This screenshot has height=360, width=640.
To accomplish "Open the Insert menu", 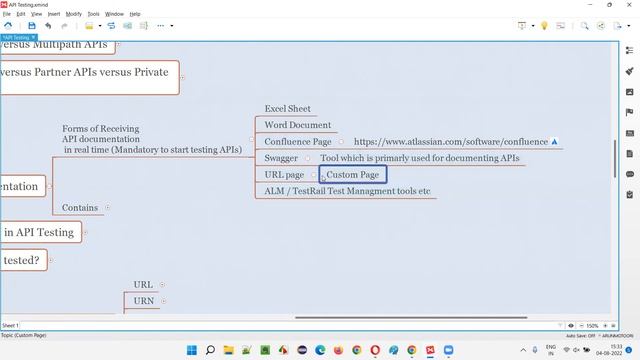I will pyautogui.click(x=54, y=14).
